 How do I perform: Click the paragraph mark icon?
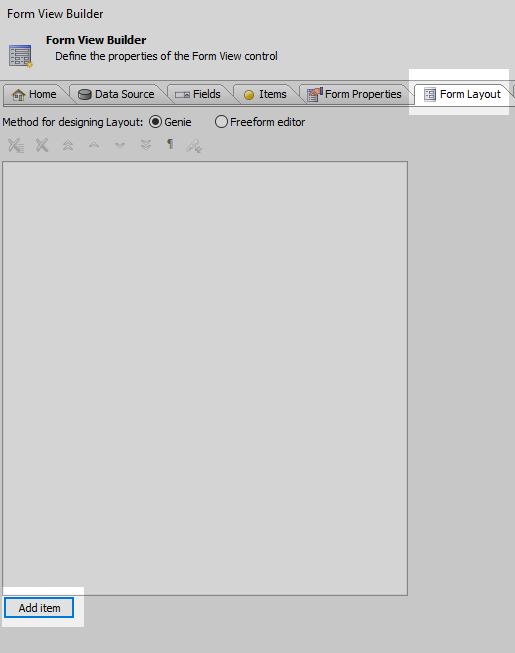click(x=170, y=144)
